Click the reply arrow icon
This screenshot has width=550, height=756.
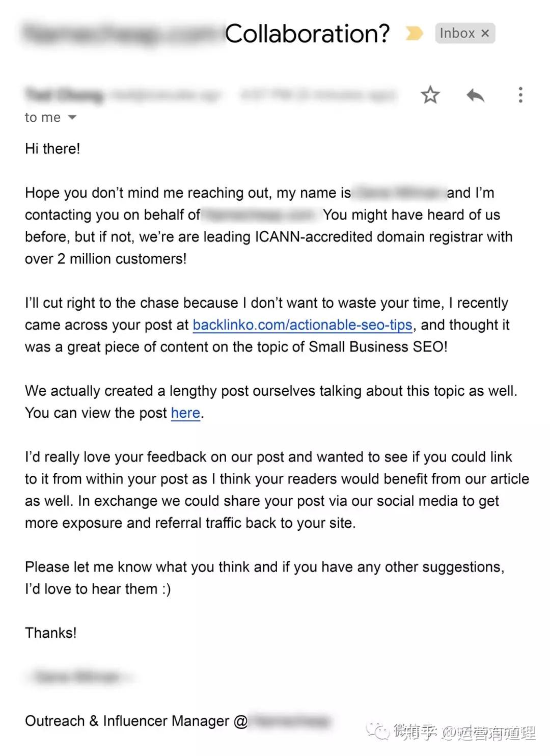pyautogui.click(x=475, y=95)
